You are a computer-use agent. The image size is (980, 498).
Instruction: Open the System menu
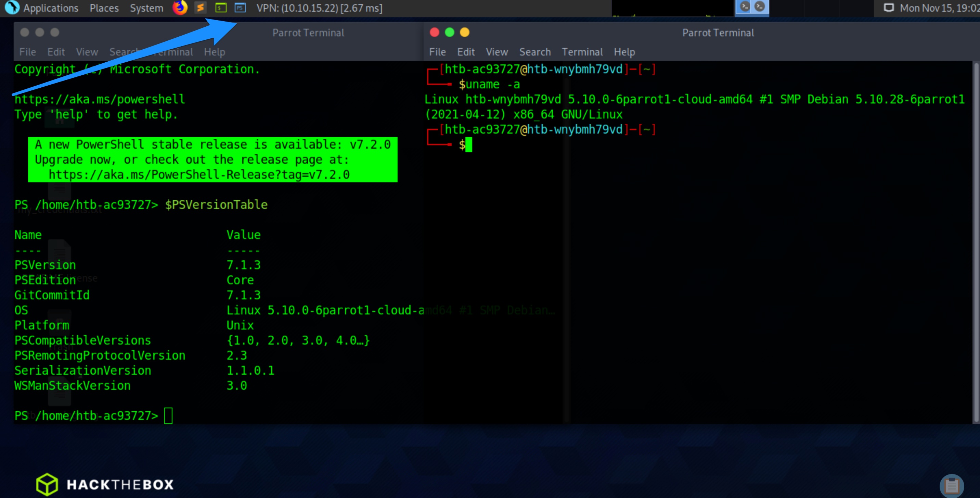[x=146, y=8]
